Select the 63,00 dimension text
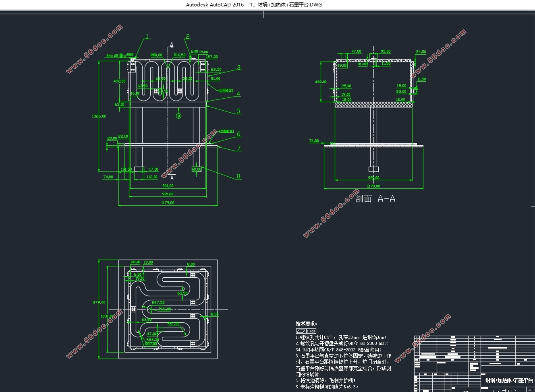This screenshot has width=535, height=392. [119, 104]
